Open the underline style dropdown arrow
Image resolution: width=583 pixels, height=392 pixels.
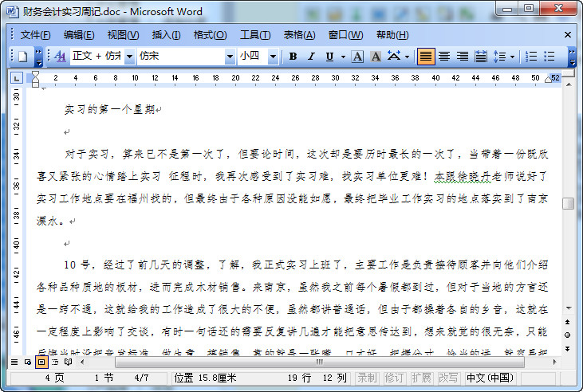click(x=343, y=57)
